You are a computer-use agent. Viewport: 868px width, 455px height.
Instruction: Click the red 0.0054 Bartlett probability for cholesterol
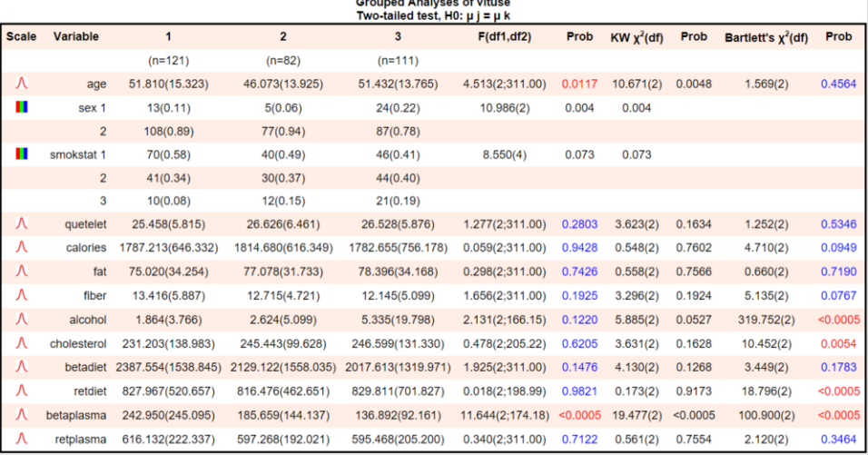tap(837, 344)
